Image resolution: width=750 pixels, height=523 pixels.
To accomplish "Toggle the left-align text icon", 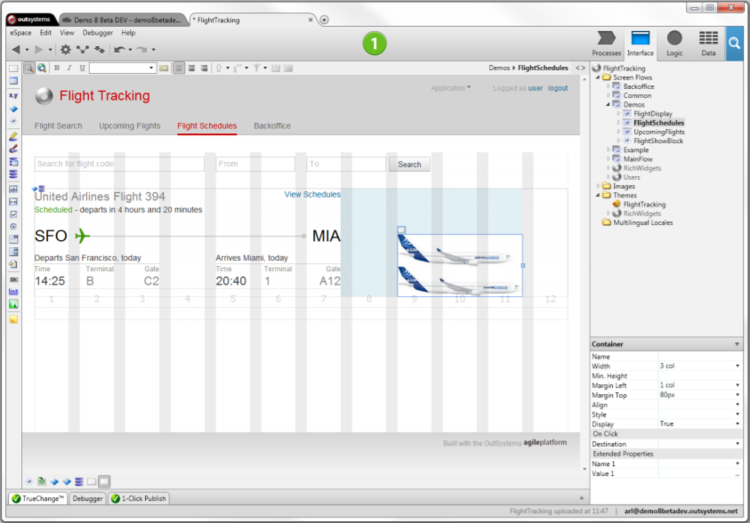I will click(x=178, y=68).
